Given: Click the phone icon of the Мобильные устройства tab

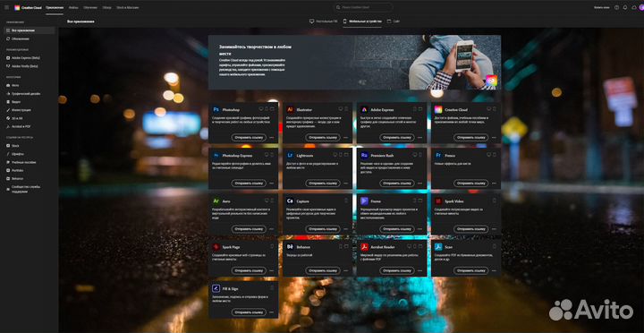Looking at the screenshot, I should (345, 21).
